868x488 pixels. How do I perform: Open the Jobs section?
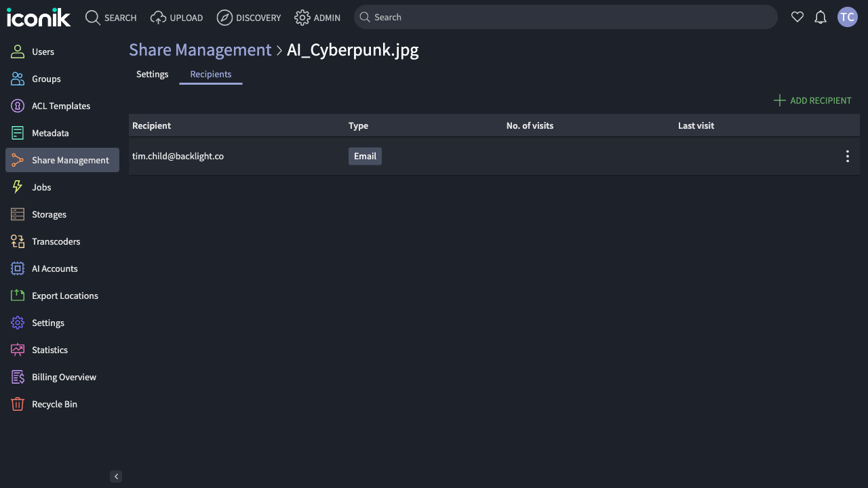click(41, 187)
